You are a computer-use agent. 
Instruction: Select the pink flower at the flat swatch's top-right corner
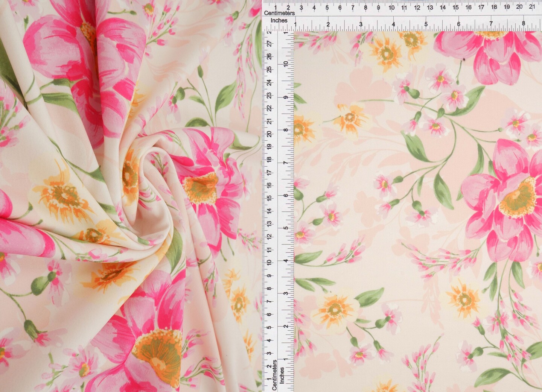489,53
